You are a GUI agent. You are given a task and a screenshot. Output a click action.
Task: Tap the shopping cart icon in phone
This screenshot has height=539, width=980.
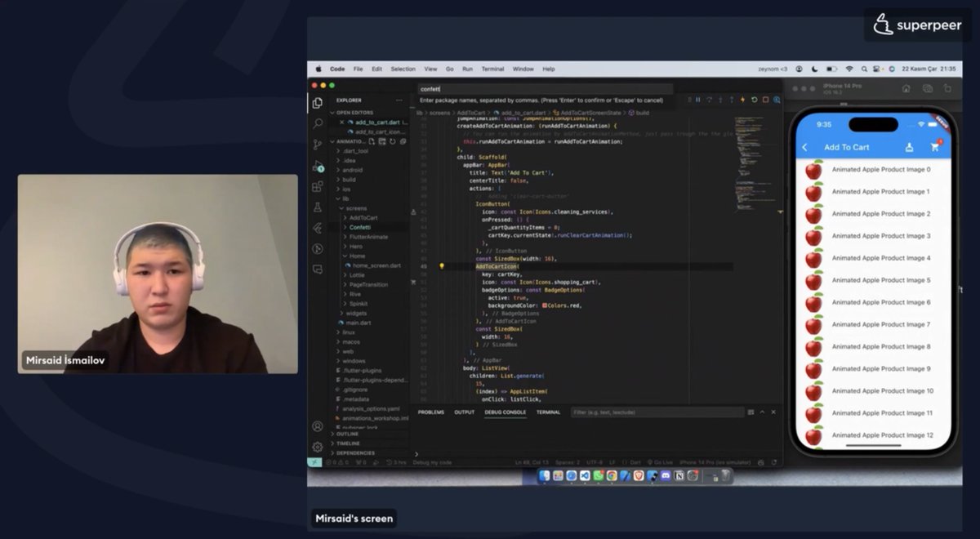[935, 148]
